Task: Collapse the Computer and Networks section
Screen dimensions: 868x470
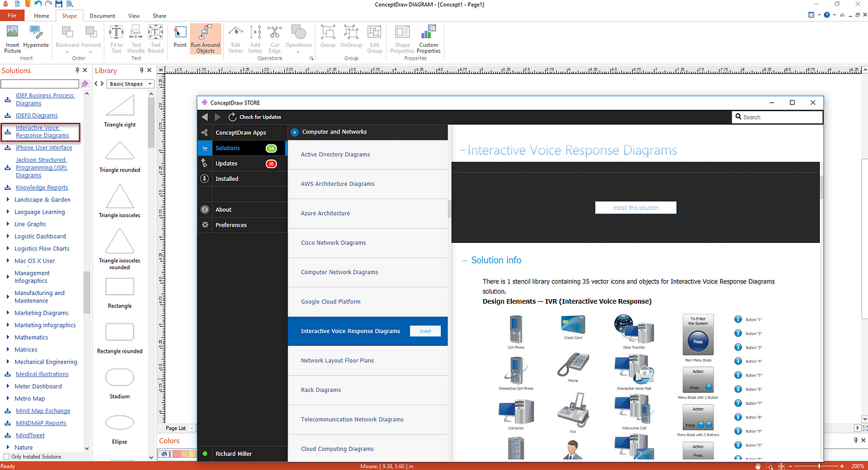Action: click(294, 132)
